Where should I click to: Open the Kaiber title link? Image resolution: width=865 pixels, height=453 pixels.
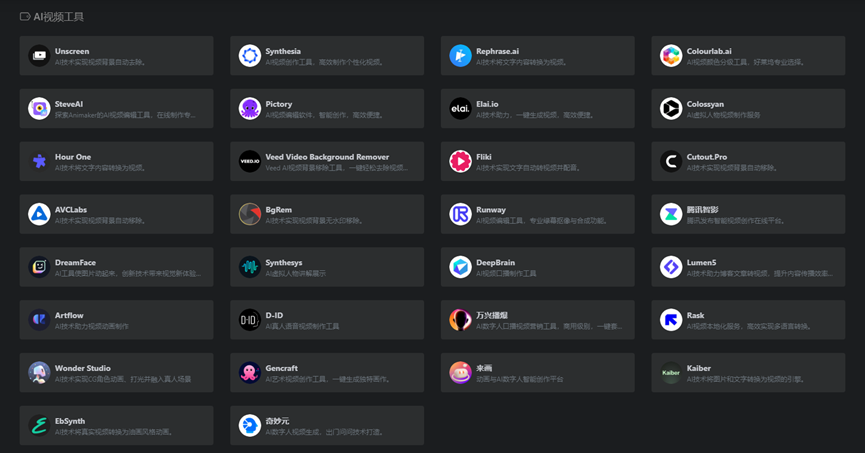coord(698,368)
